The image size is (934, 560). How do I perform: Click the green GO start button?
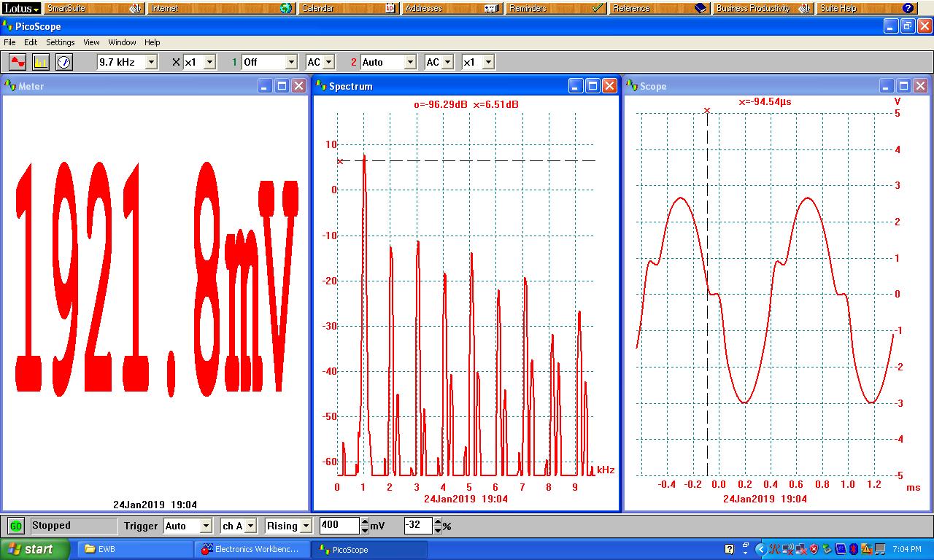coord(15,526)
